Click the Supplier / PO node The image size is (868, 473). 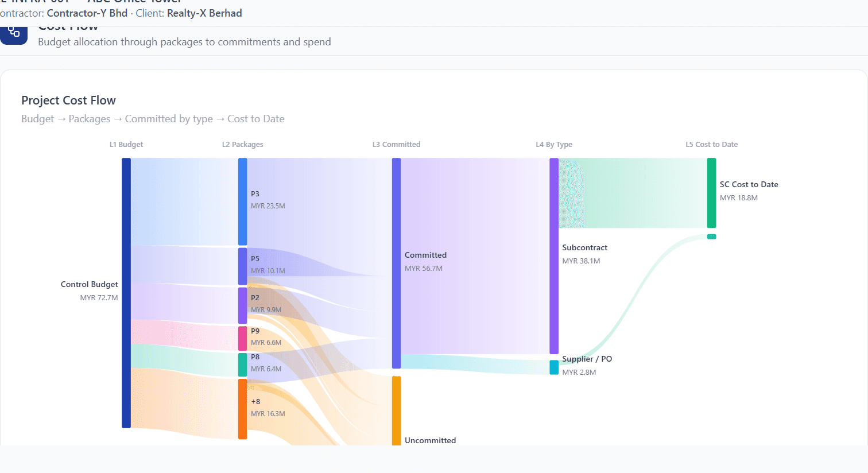(x=554, y=367)
